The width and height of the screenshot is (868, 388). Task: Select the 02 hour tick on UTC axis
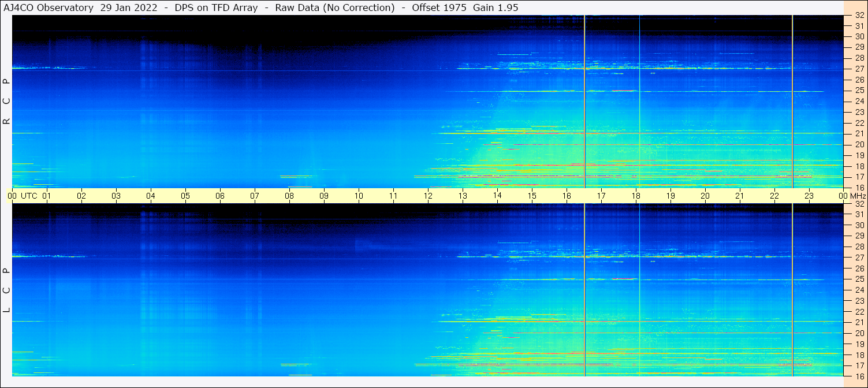click(x=81, y=196)
